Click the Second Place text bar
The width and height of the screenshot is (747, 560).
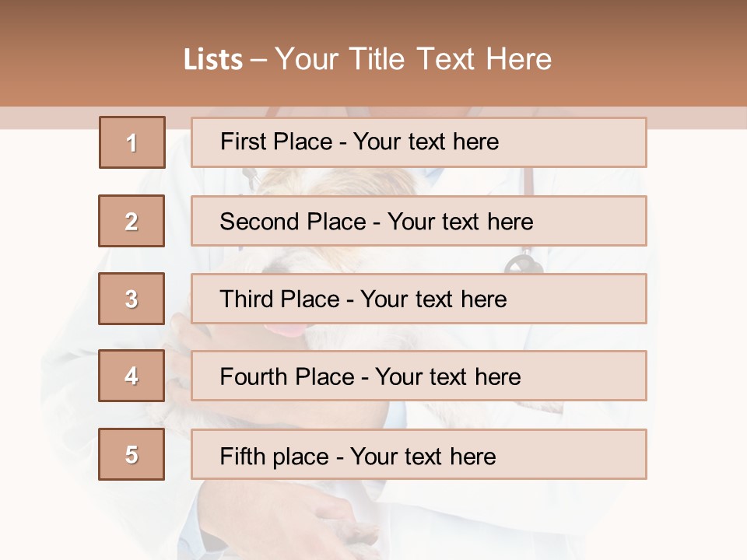click(419, 221)
